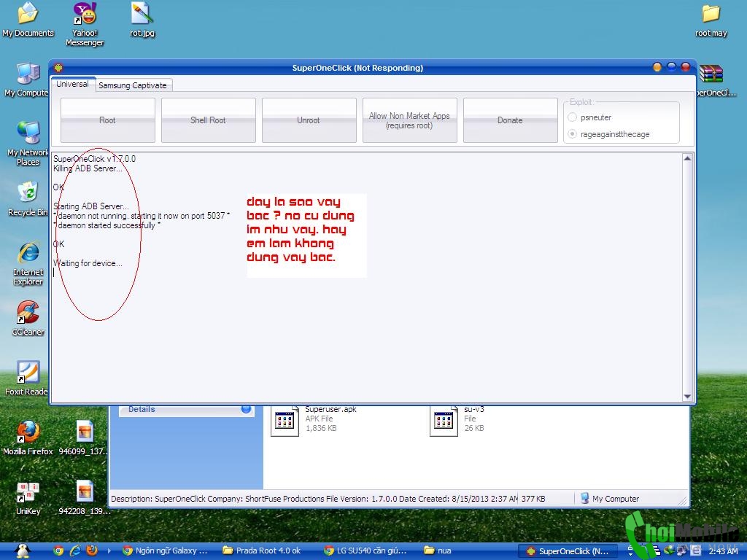Viewport: 747px width, 560px height.
Task: Open UniKey desktop shortcut
Action: [x=28, y=497]
